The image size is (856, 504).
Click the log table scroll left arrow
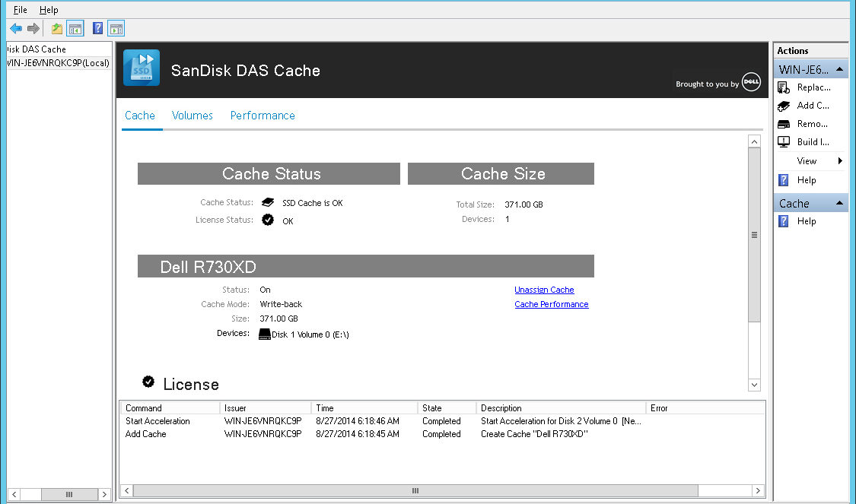pyautogui.click(x=126, y=490)
